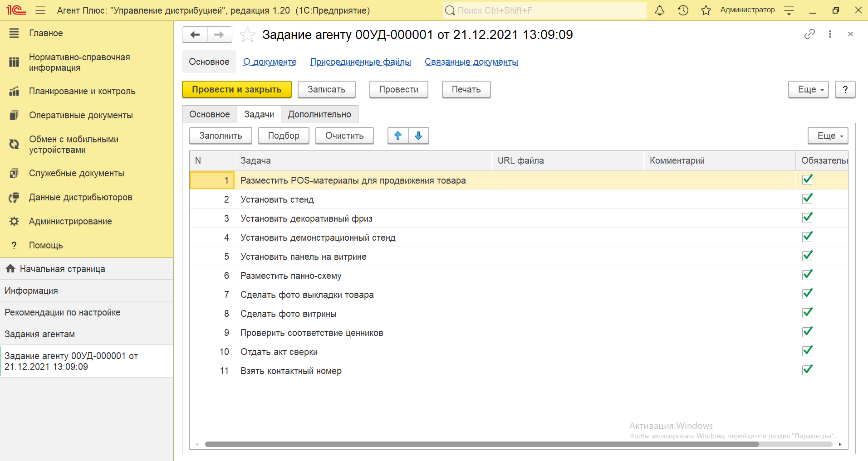Move task row up with arrow
Screen dimensions: 868x461
tap(398, 136)
